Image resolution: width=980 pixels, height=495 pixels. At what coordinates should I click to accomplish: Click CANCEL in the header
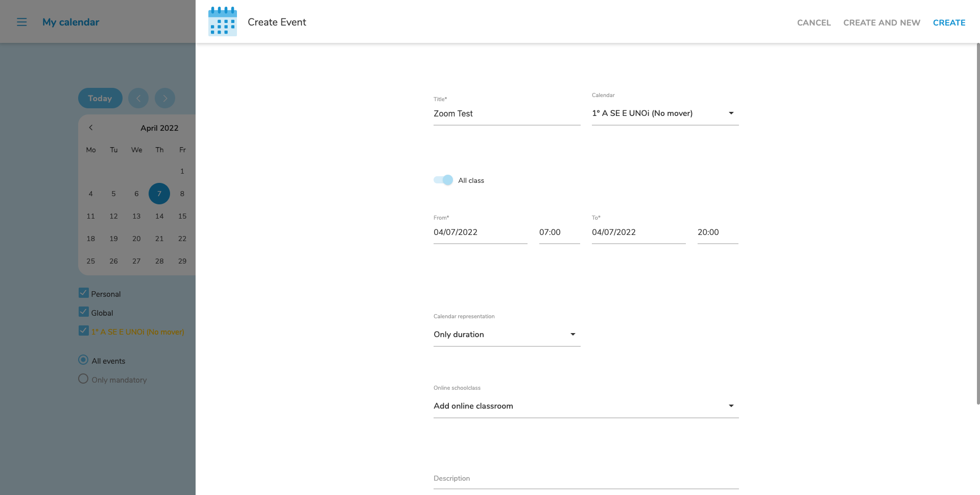pos(814,22)
